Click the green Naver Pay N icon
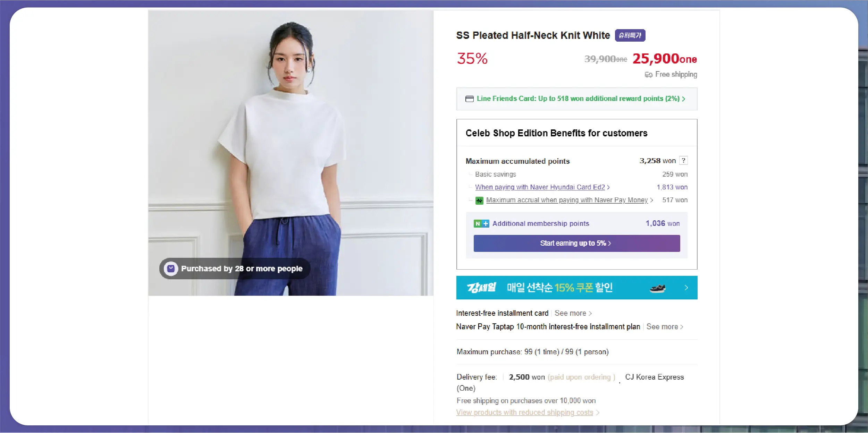 coord(479,201)
